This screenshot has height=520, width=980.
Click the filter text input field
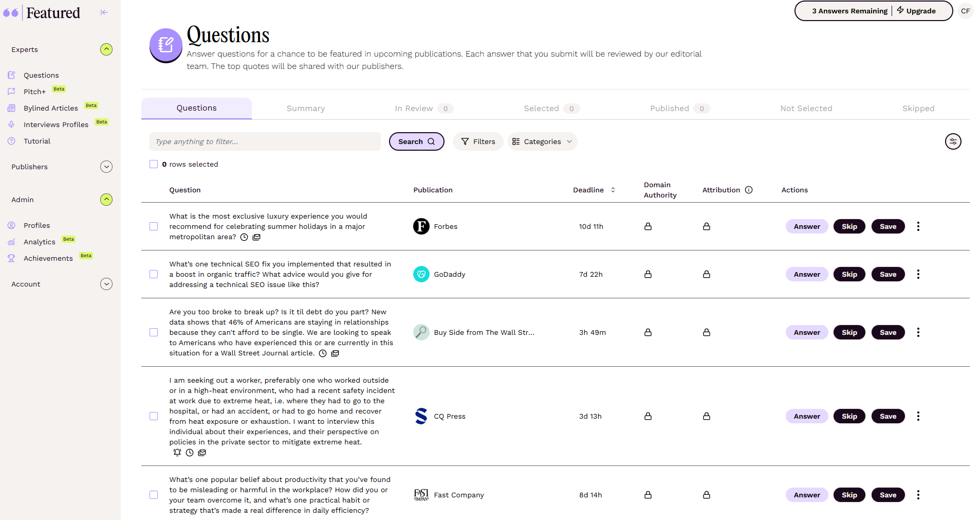(x=265, y=141)
